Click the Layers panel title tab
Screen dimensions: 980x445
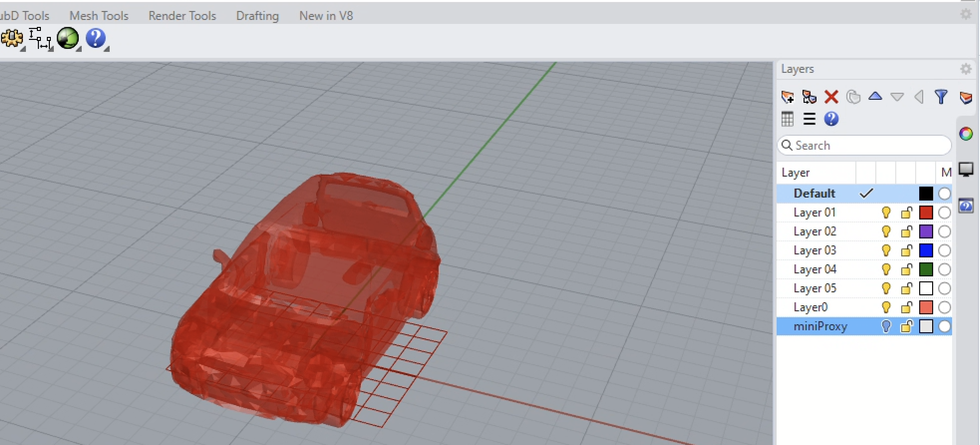click(797, 69)
